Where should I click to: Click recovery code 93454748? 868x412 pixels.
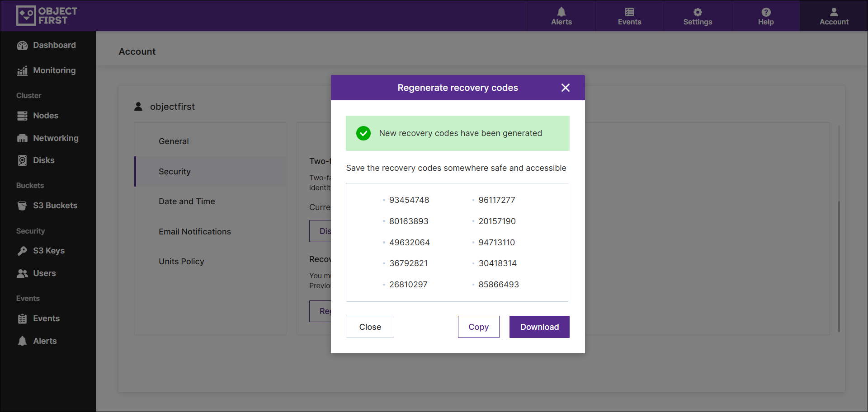click(x=409, y=200)
